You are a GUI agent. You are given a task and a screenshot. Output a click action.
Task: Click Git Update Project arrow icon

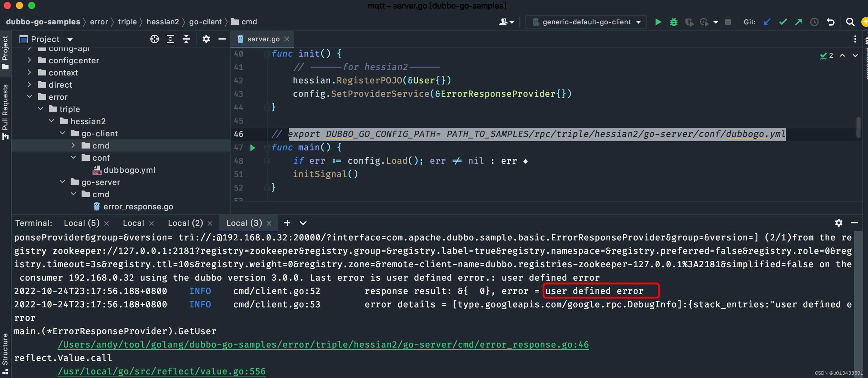click(x=767, y=22)
